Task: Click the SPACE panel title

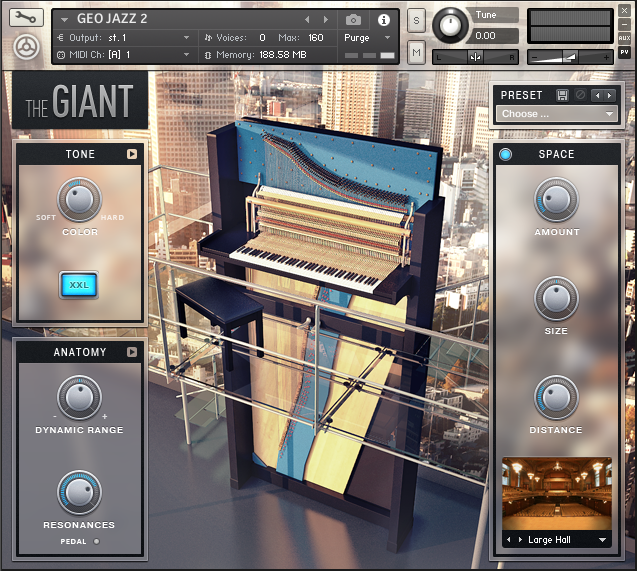Action: pos(556,154)
